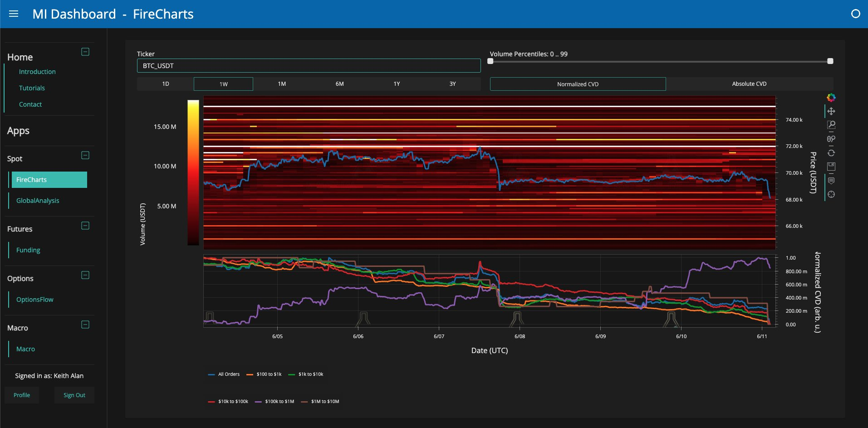Image resolution: width=868 pixels, height=428 pixels.
Task: Toggle the Hover tooltip tool
Action: click(831, 181)
